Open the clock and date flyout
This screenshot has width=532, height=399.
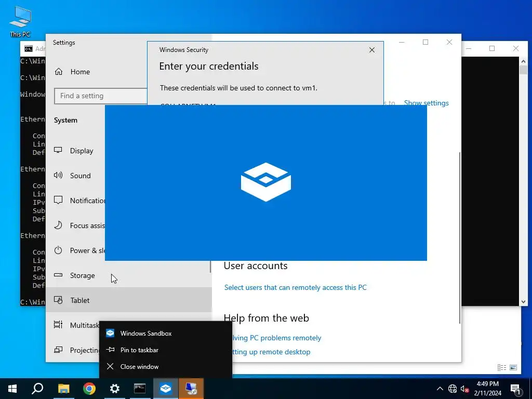tap(487, 389)
